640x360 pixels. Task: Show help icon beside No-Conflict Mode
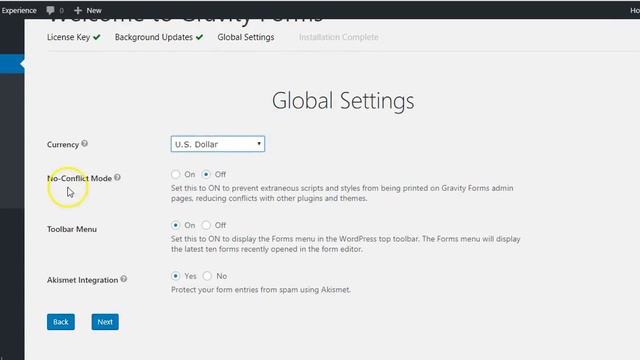pyautogui.click(x=117, y=177)
